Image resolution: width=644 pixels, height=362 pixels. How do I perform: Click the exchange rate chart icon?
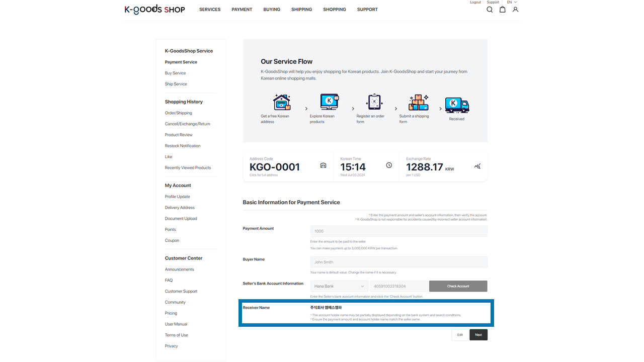tap(477, 166)
